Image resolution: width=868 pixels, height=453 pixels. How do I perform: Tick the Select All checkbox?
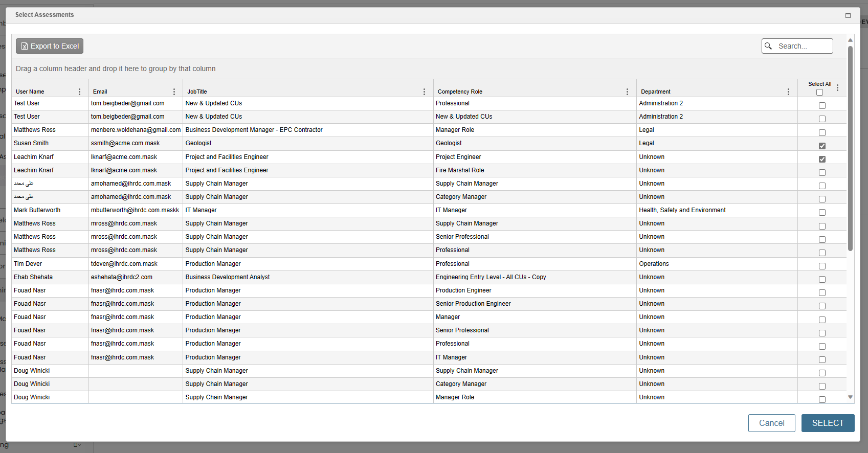pyautogui.click(x=819, y=93)
